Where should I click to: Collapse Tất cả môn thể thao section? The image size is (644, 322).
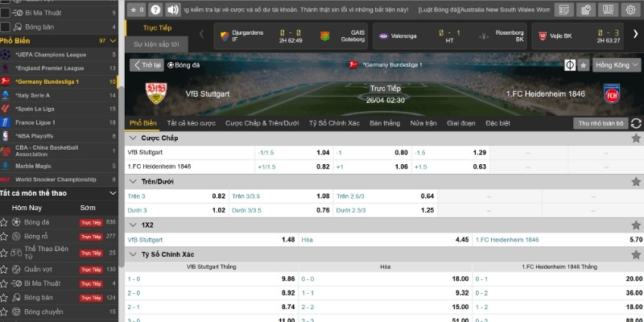coord(113,193)
